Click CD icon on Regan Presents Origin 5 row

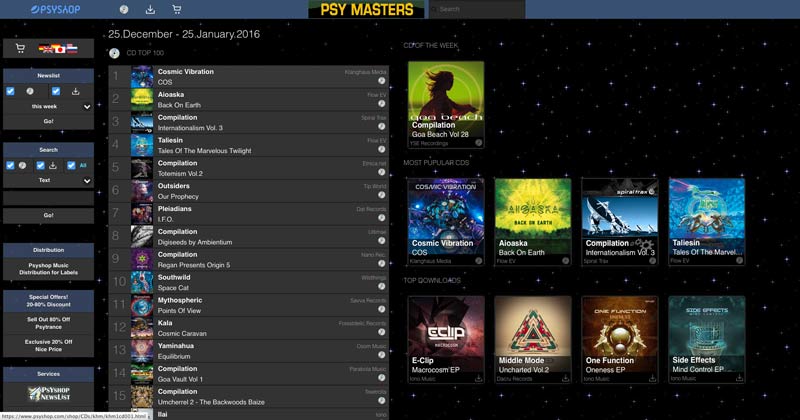click(381, 263)
